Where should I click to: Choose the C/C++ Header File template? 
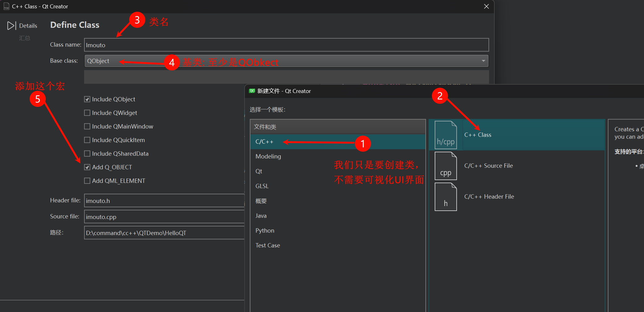pos(489,197)
